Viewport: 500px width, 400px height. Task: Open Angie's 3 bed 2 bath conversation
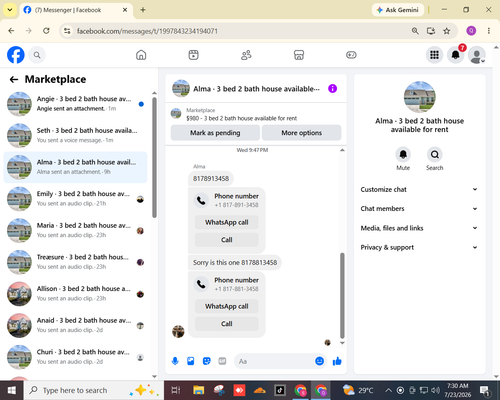pyautogui.click(x=75, y=104)
